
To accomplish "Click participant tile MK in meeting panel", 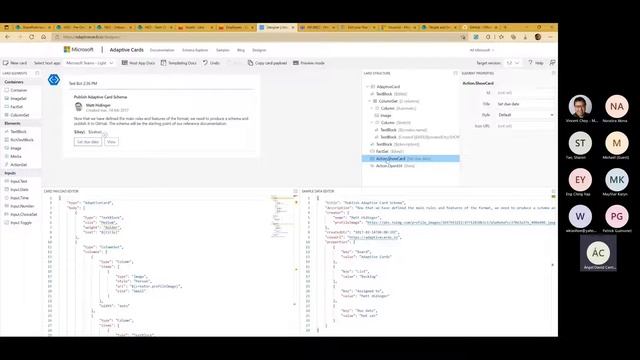I will pos(617,180).
